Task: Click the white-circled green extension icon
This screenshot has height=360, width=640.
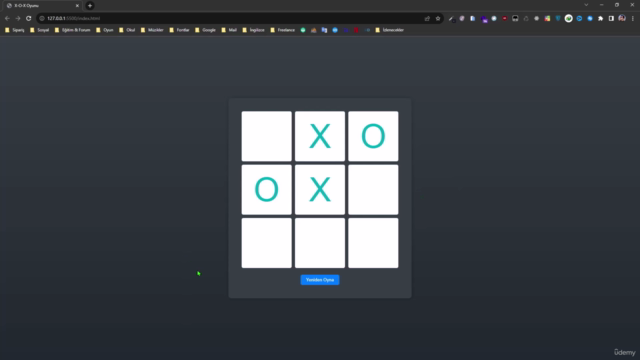Action: coord(569,18)
